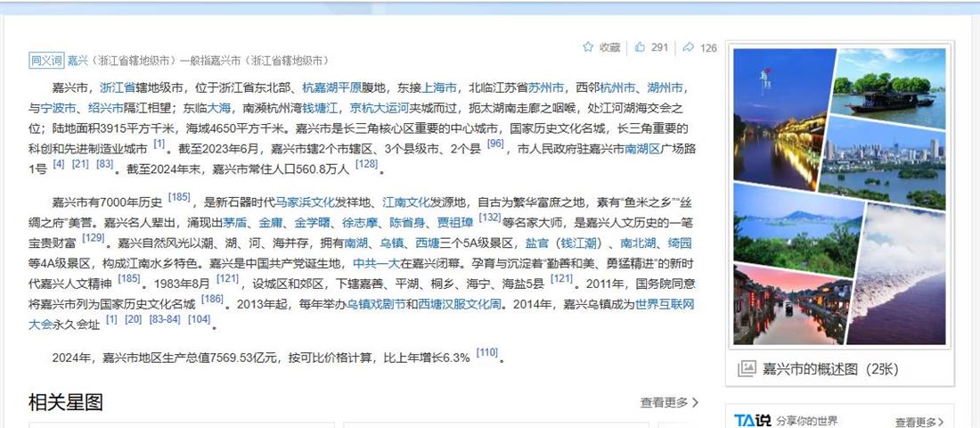Click the 同义词 tag label
This screenshot has height=428, width=980.
coord(46,61)
